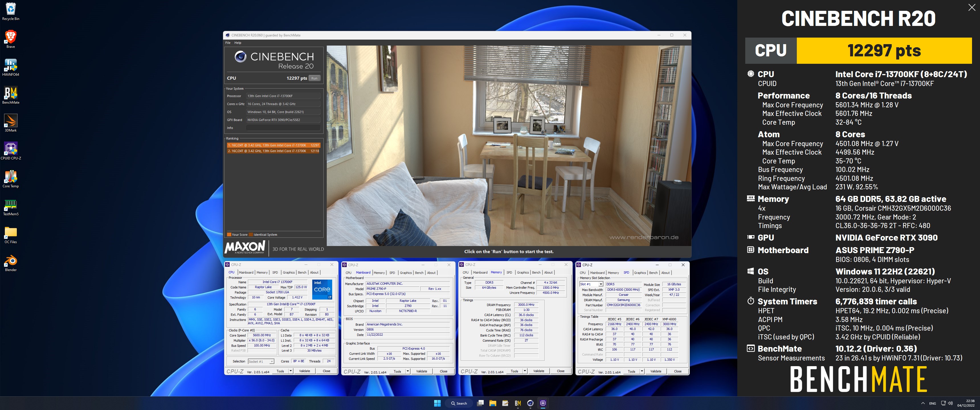
Task: Open the network status tray icon
Action: point(944,403)
